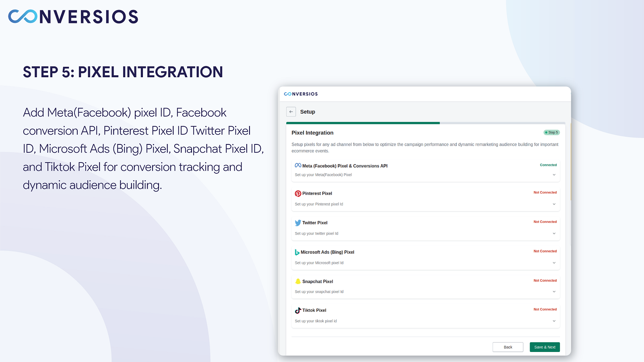644x362 pixels.
Task: Click the Conversios logo in the setup window header
Action: (x=301, y=94)
